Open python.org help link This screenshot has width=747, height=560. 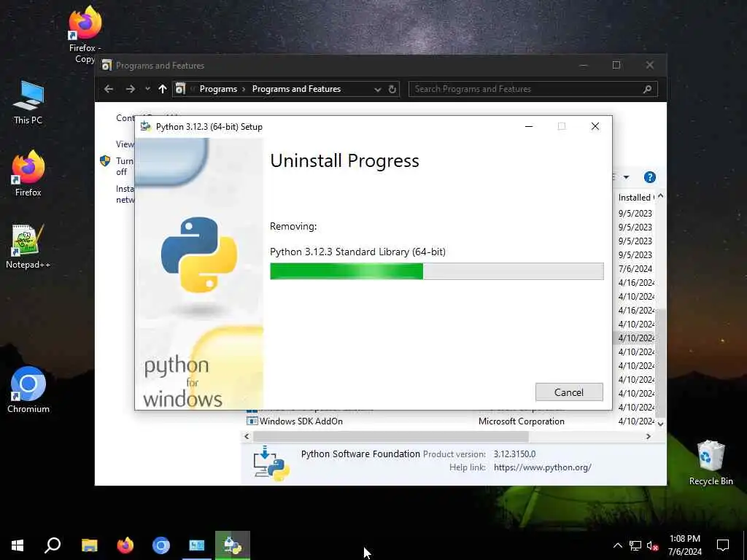pos(542,467)
